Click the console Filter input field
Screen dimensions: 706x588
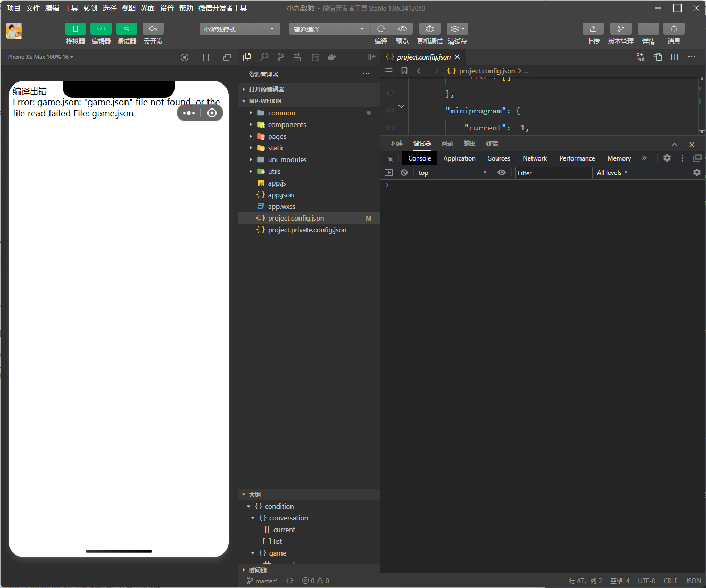click(x=553, y=173)
